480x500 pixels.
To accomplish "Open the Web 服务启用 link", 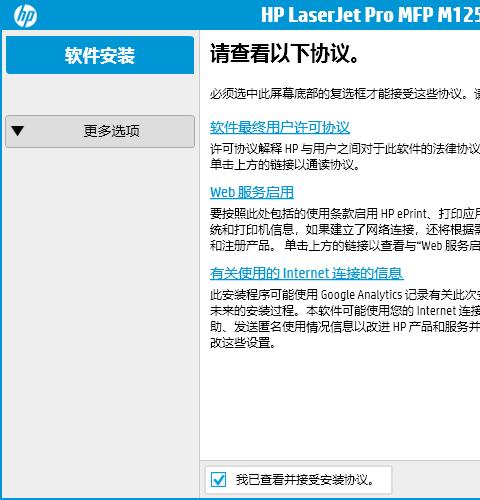I will 252,192.
